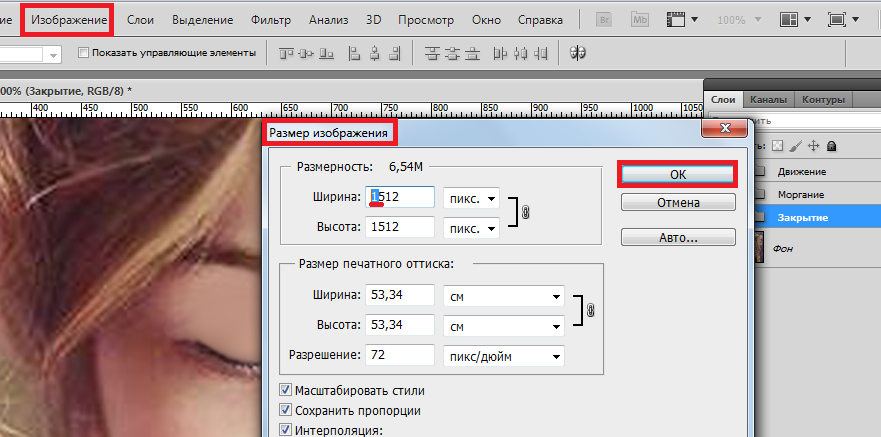Align right edges of layers
881x437 pixels.
(394, 53)
